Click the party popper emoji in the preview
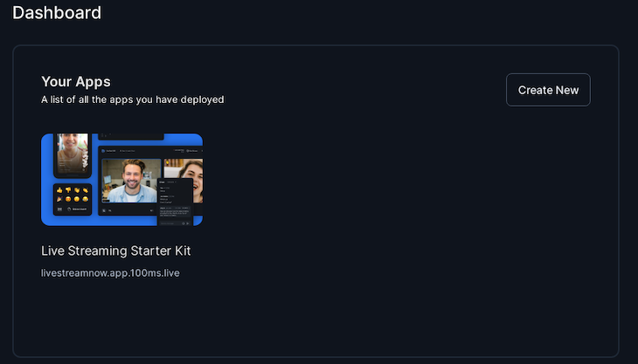This screenshot has width=638, height=364. click(59, 199)
